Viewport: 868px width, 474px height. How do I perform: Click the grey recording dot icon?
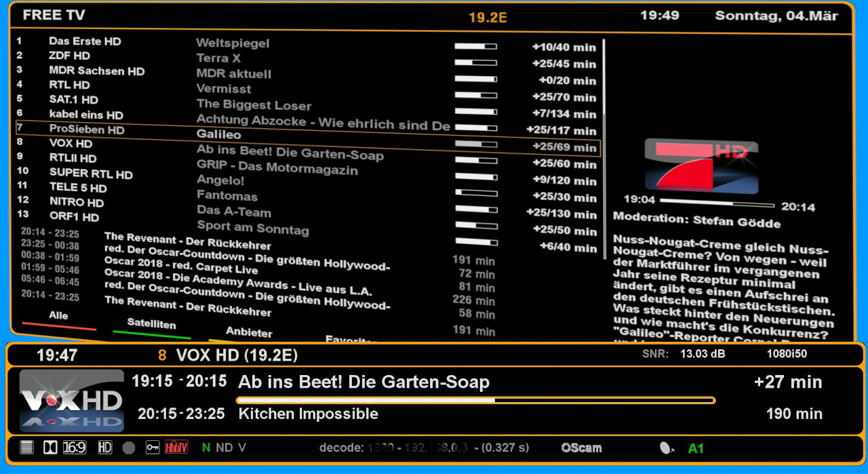[x=129, y=448]
